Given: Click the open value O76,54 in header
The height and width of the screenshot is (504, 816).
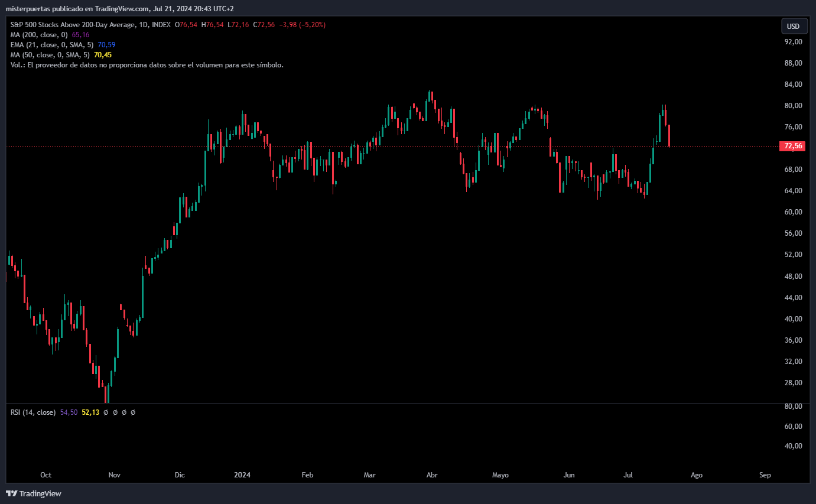Looking at the screenshot, I should pyautogui.click(x=186, y=25).
